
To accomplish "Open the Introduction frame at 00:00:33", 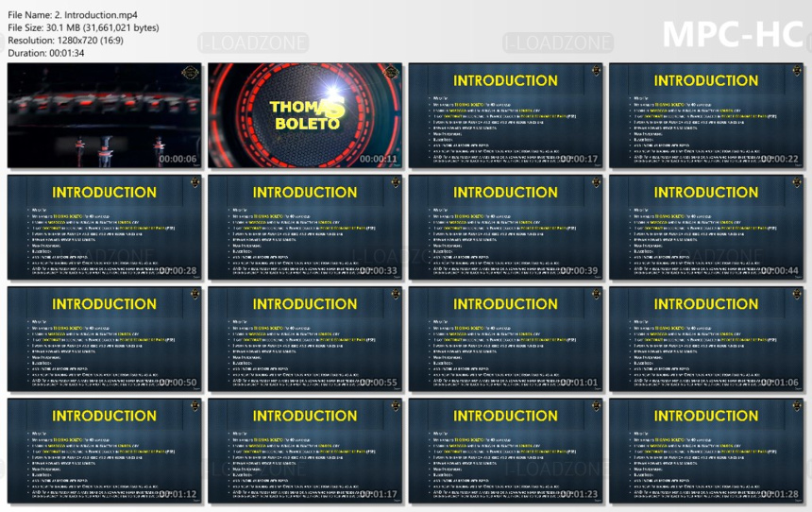I will 305,228.
